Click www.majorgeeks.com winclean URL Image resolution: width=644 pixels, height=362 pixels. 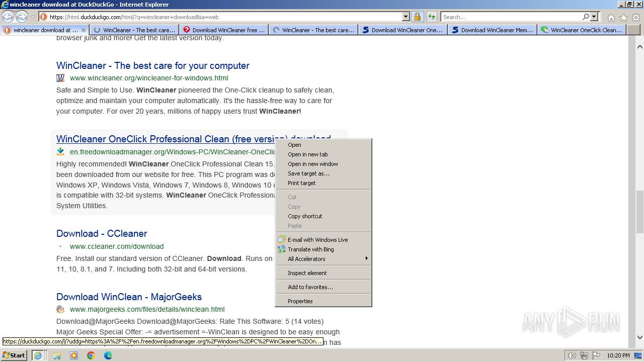pyautogui.click(x=147, y=309)
